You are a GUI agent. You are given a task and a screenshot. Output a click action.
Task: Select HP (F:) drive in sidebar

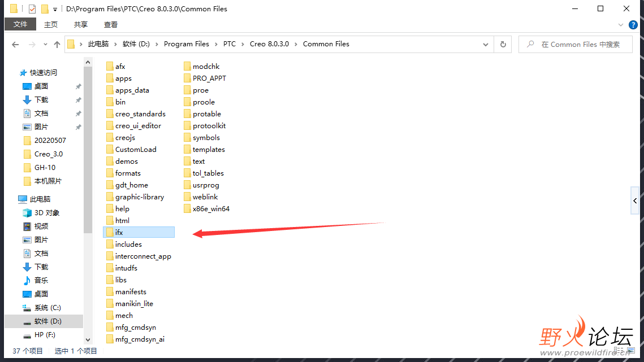pyautogui.click(x=44, y=334)
